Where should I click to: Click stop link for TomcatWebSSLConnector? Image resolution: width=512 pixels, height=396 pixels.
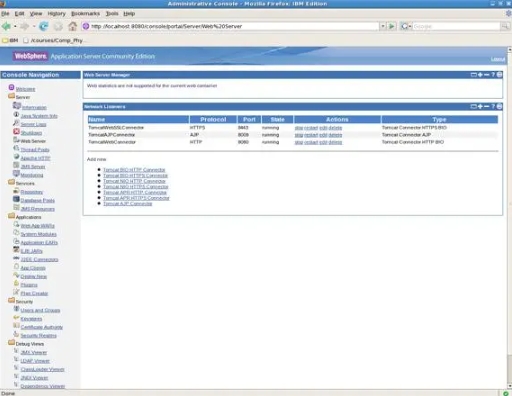(x=299, y=128)
